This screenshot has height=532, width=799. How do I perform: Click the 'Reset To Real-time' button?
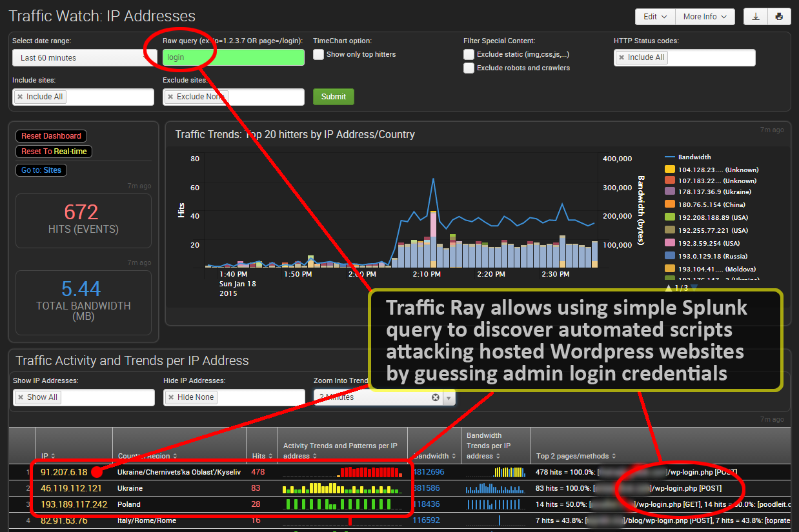[54, 152]
